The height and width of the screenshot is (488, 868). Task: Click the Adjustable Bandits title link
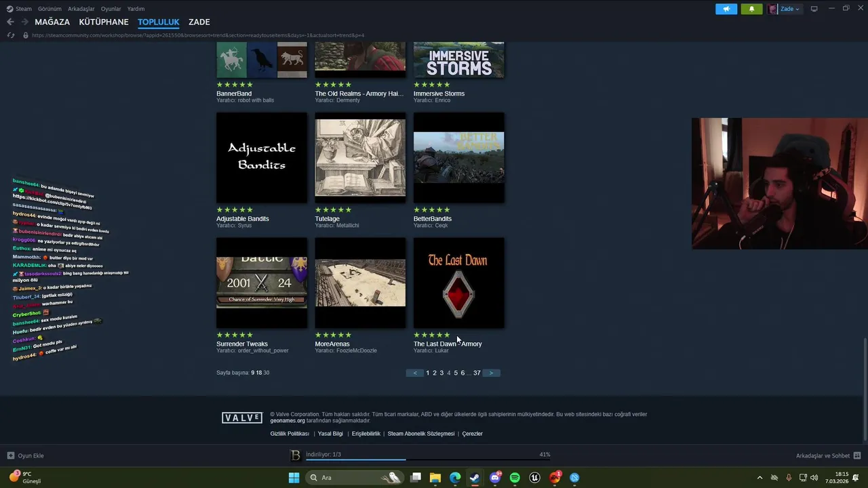(x=243, y=219)
